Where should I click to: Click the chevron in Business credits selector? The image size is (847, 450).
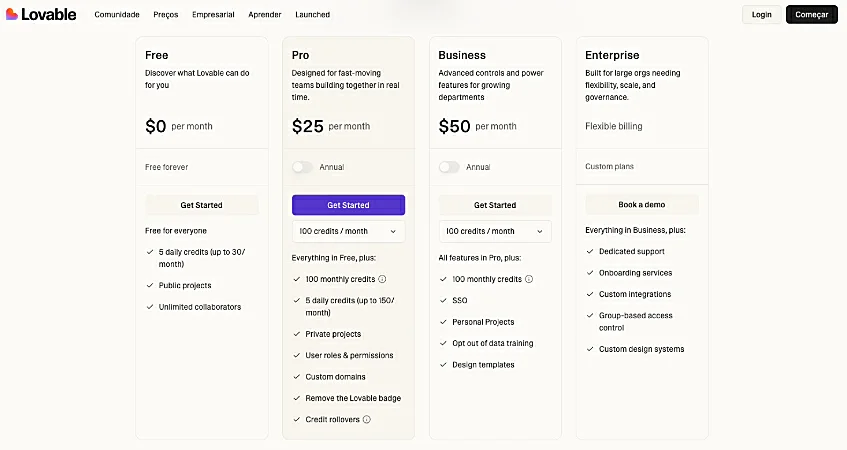pyautogui.click(x=540, y=231)
